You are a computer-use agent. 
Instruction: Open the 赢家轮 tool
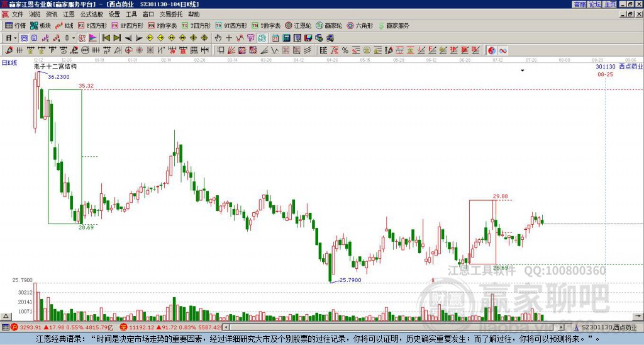329,25
